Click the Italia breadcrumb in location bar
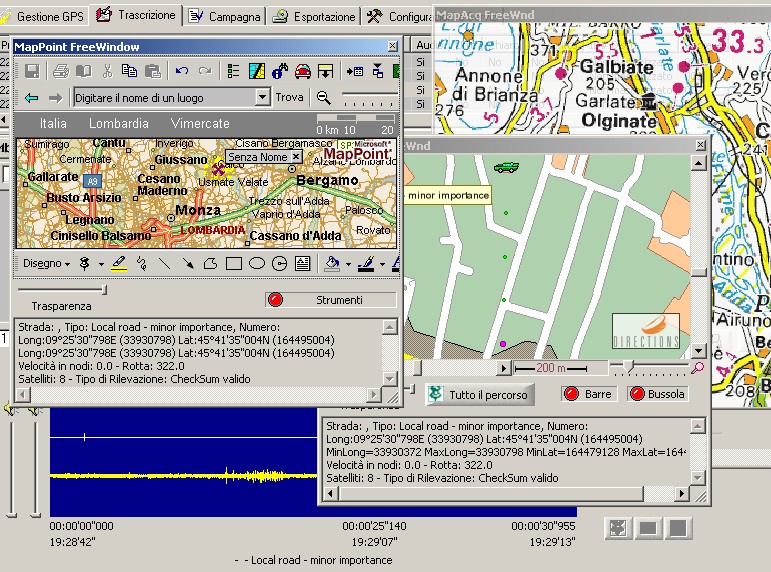771x572 pixels. click(53, 123)
